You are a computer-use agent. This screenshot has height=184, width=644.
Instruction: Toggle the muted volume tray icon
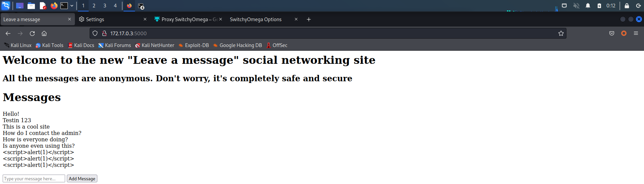576,6
